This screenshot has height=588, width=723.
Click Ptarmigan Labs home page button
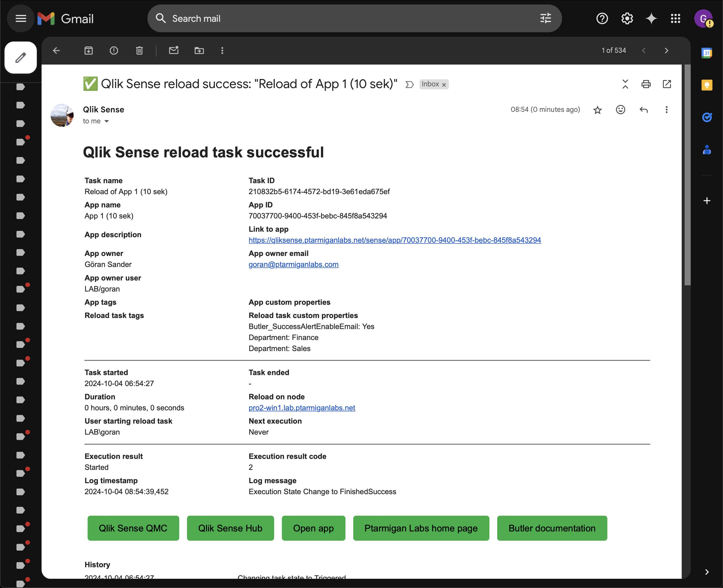(x=421, y=528)
